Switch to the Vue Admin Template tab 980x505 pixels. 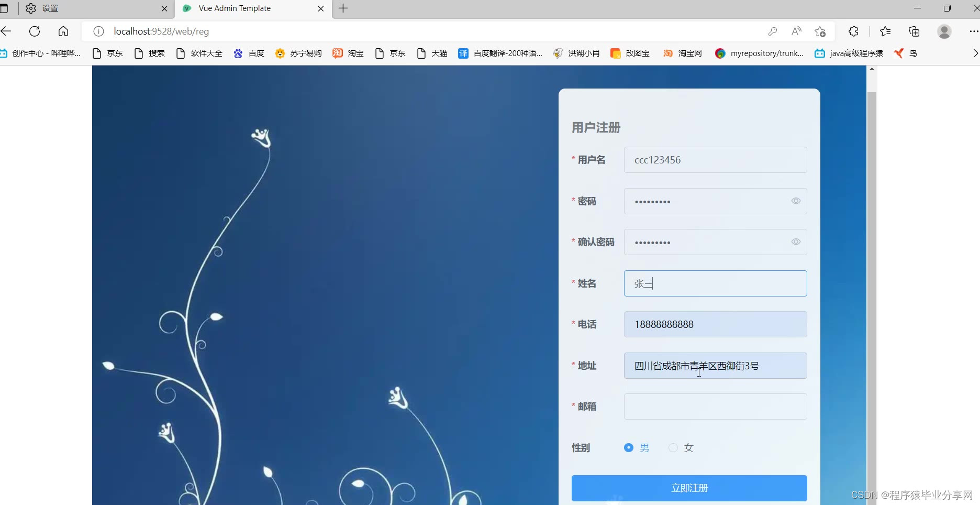[253, 9]
